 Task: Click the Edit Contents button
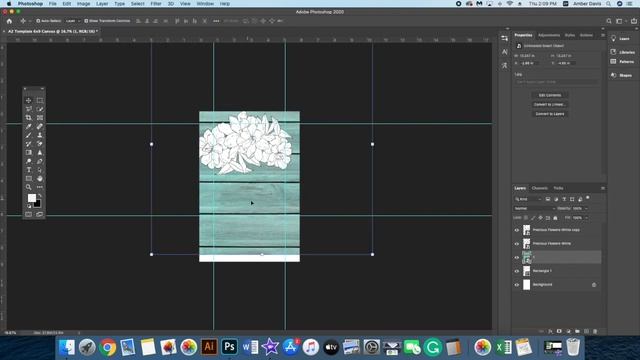tap(550, 95)
